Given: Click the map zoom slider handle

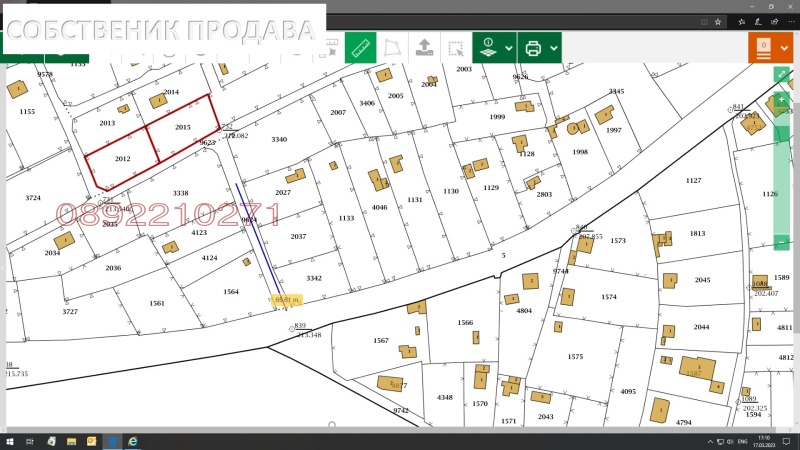Looking at the screenshot, I should 782,134.
